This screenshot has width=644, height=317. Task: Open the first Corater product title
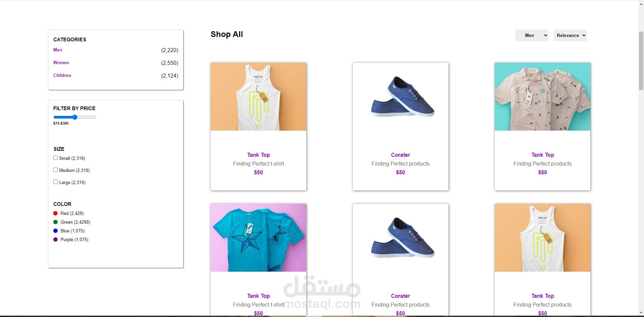[x=400, y=155]
